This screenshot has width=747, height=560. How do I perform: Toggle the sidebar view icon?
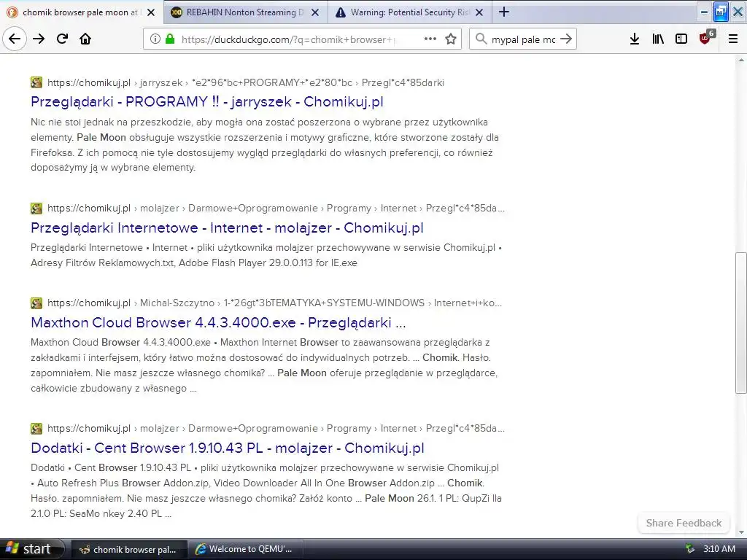[x=681, y=39]
